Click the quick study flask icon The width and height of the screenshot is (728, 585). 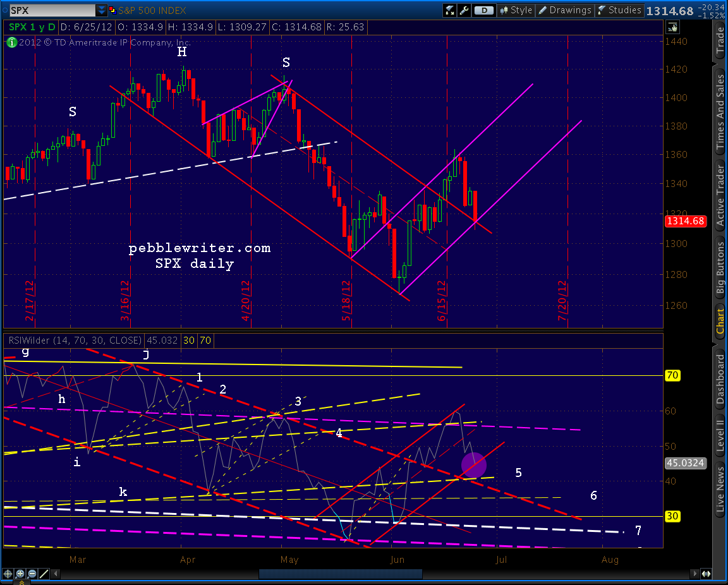point(449,10)
